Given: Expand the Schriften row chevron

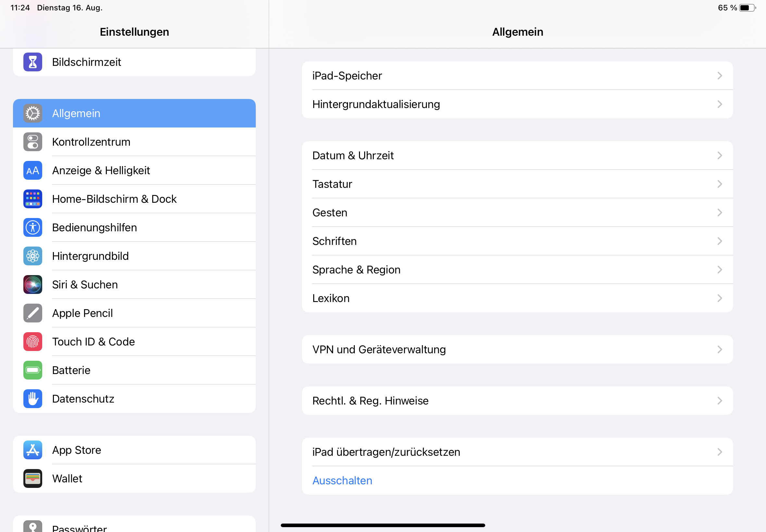Looking at the screenshot, I should 720,241.
